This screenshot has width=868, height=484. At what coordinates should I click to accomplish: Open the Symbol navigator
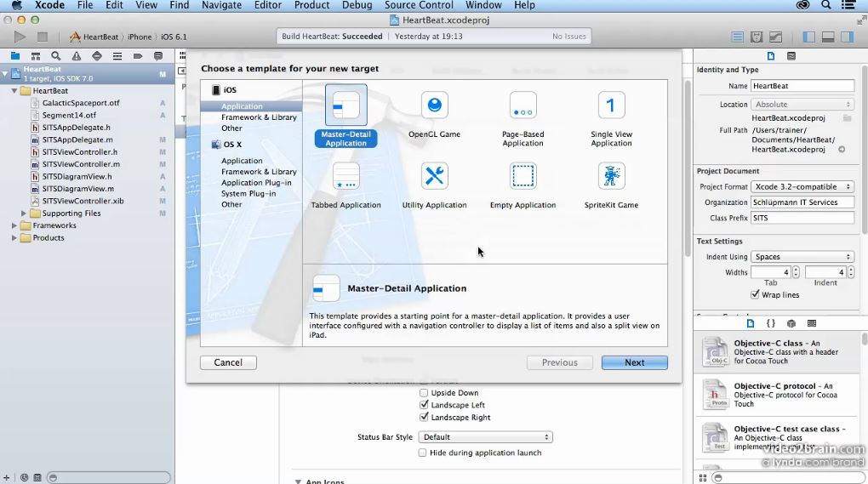pos(36,56)
